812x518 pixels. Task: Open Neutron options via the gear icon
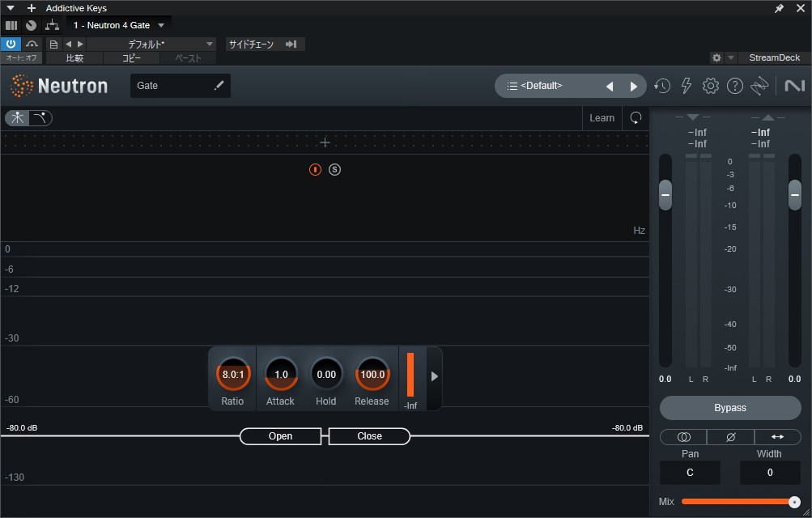[x=711, y=86]
